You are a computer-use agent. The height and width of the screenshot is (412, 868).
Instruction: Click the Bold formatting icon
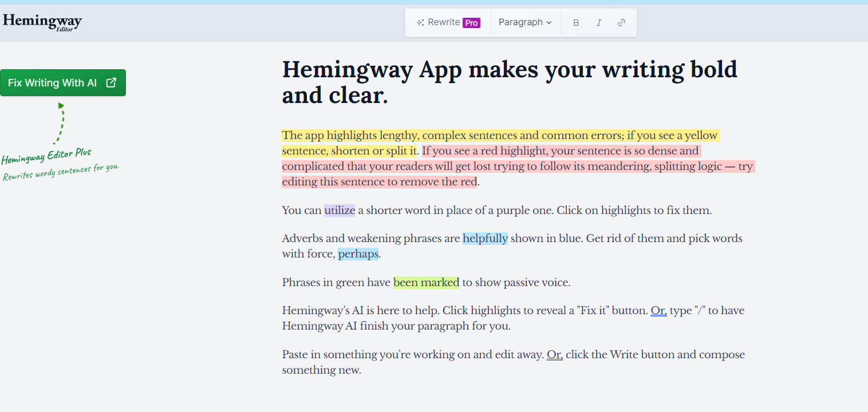pyautogui.click(x=576, y=23)
